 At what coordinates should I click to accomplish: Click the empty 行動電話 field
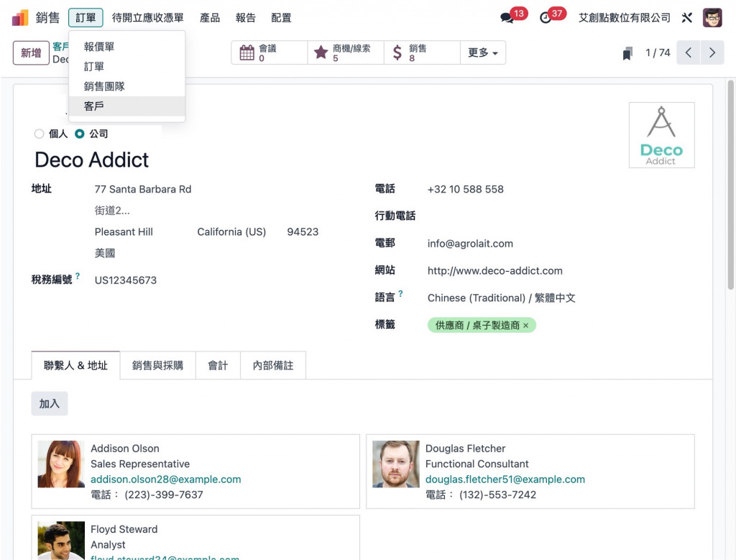(x=561, y=216)
